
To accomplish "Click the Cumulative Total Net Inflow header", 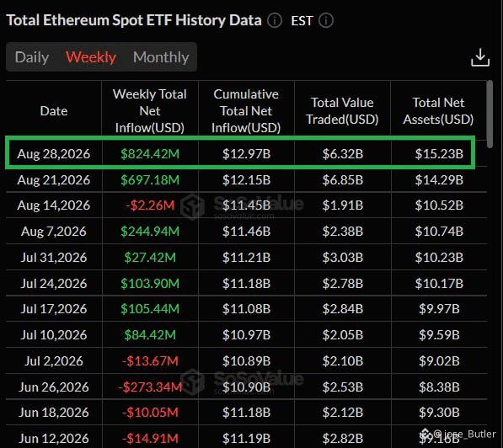I will [246, 111].
